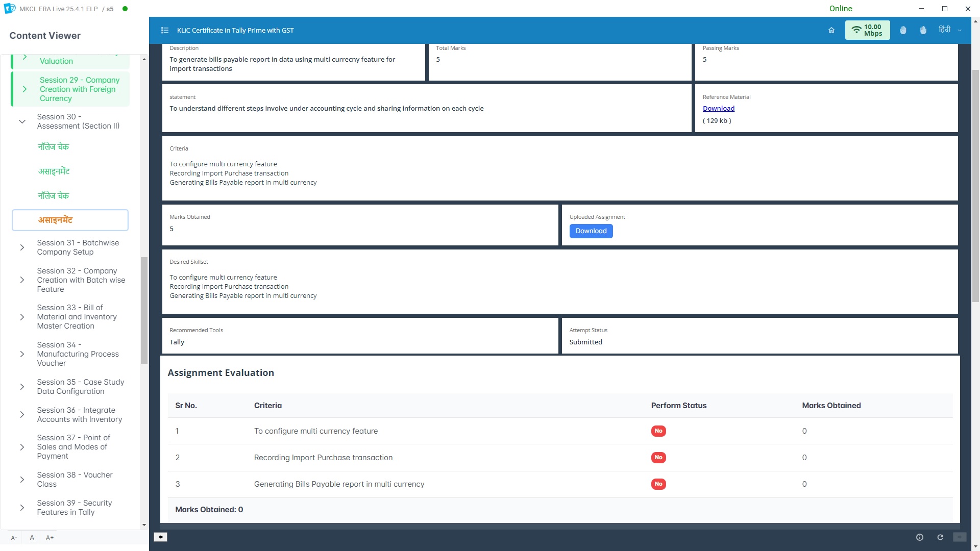The height and width of the screenshot is (551, 980).
Task: Click the second raise-hand icon
Action: pos(923,30)
